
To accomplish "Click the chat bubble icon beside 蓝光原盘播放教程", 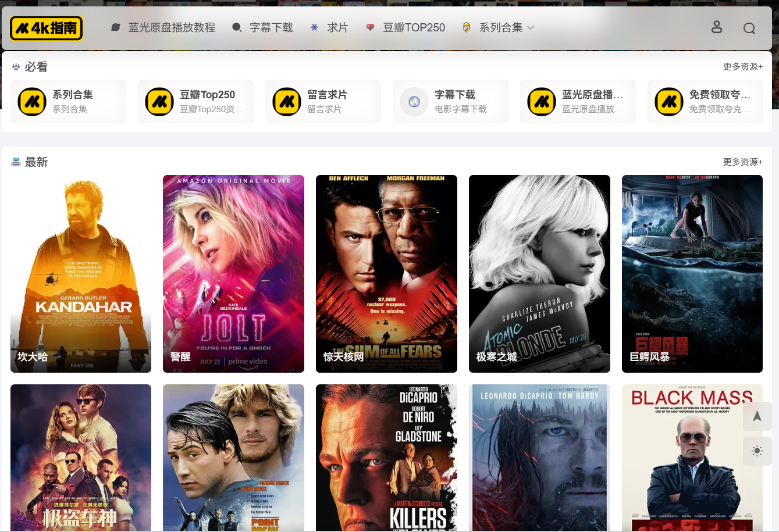I will [x=115, y=27].
